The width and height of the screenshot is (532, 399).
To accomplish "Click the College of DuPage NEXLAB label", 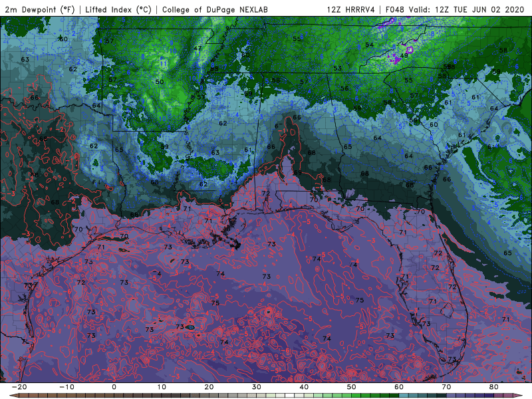I will (215, 9).
